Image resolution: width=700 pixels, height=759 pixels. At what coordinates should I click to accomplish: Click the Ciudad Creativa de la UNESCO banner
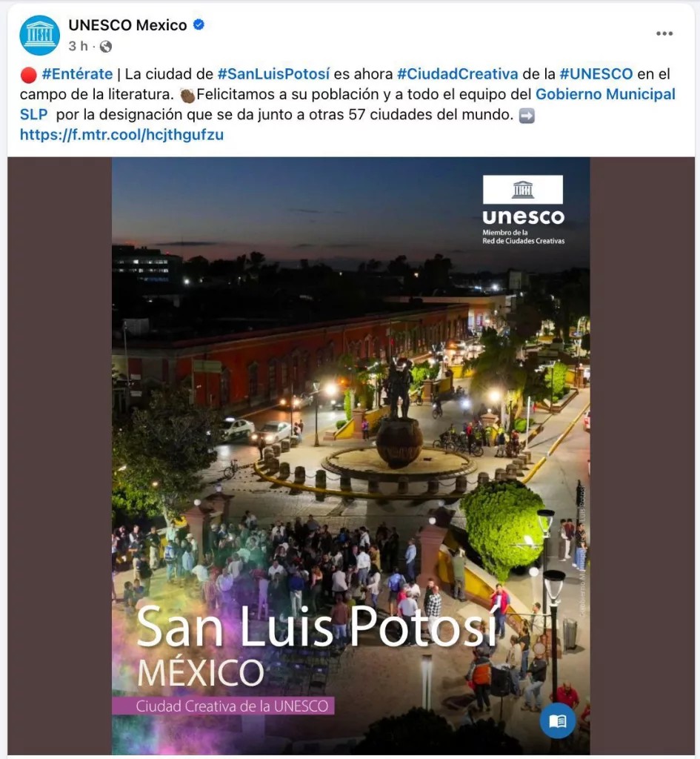pyautogui.click(x=224, y=706)
